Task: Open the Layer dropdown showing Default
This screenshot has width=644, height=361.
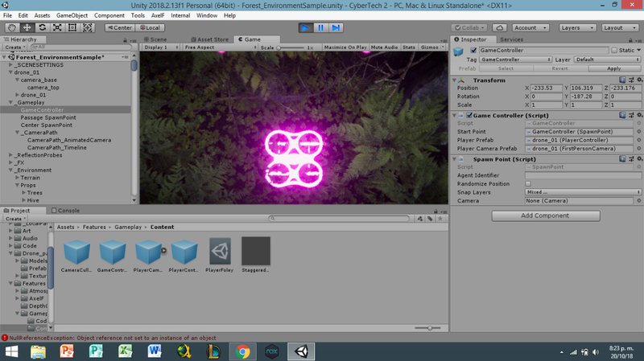Action: 607,59
